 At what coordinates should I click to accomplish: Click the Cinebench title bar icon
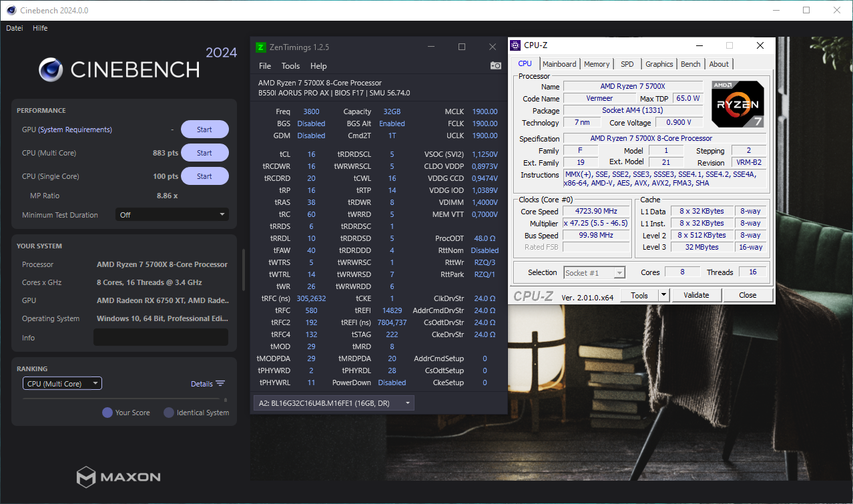coord(11,10)
